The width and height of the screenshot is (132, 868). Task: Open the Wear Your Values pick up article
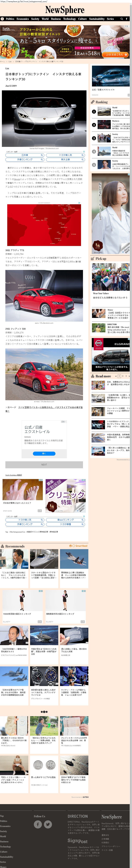pyautogui.click(x=111, y=281)
